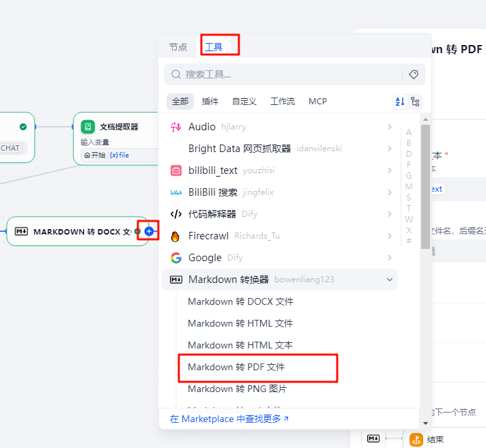Click the scrollbar up arrow
This screenshot has width=486, height=448.
coord(425,119)
